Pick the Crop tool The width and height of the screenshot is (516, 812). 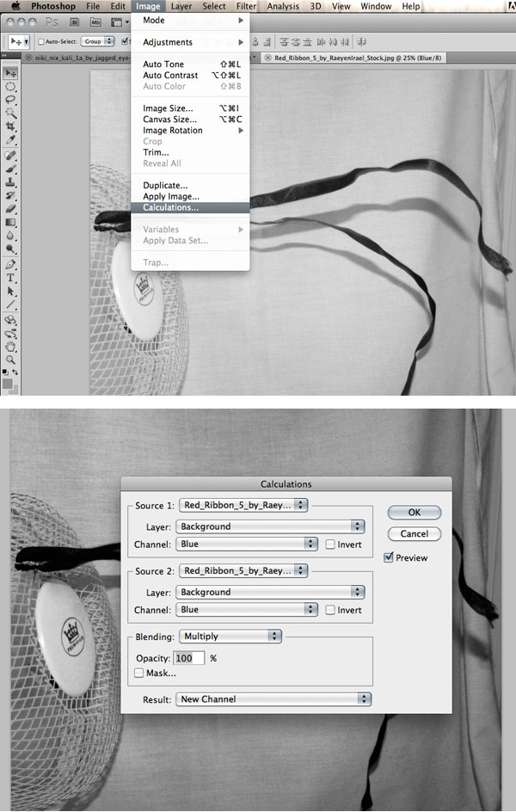(11, 126)
